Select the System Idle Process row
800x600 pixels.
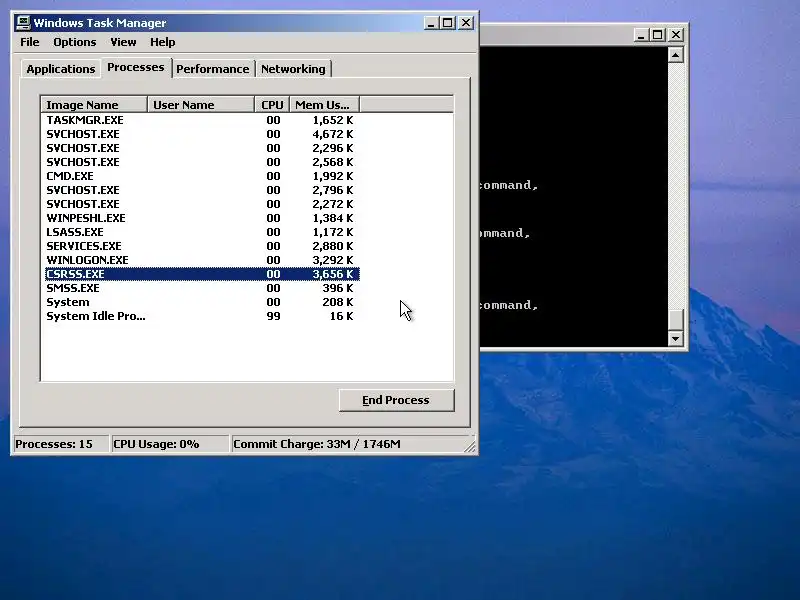point(202,316)
